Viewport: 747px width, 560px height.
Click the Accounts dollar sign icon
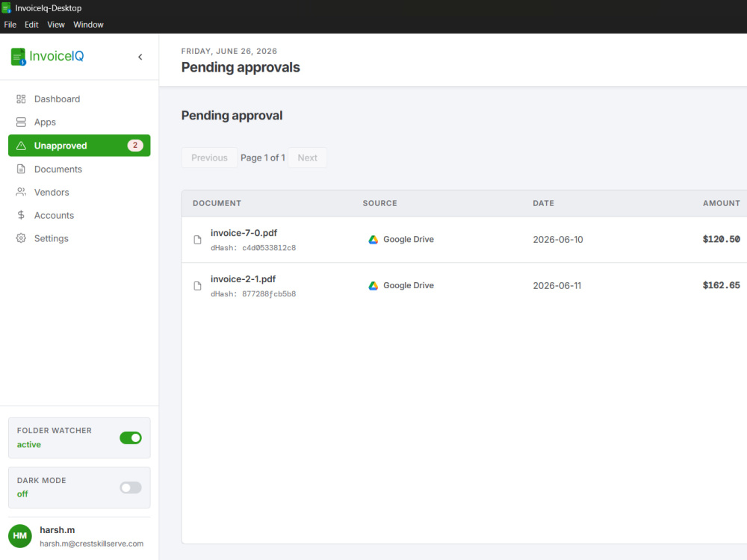click(21, 215)
